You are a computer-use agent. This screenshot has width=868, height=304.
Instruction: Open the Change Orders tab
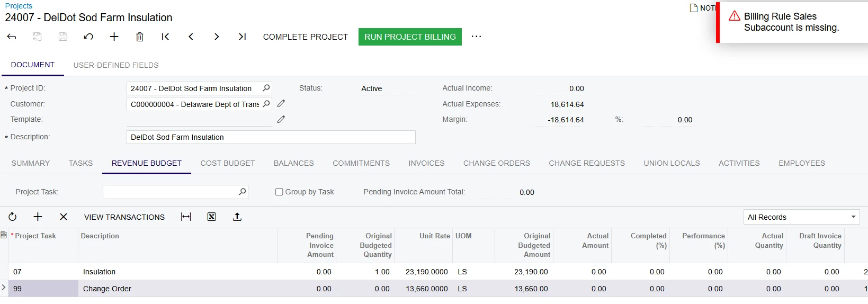(x=496, y=163)
